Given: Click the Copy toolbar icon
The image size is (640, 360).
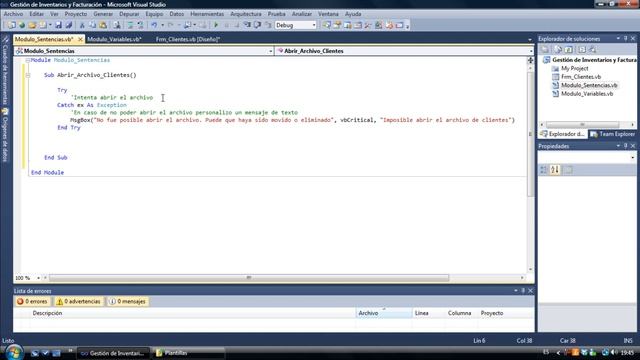Looking at the screenshot, I should 93,25.
